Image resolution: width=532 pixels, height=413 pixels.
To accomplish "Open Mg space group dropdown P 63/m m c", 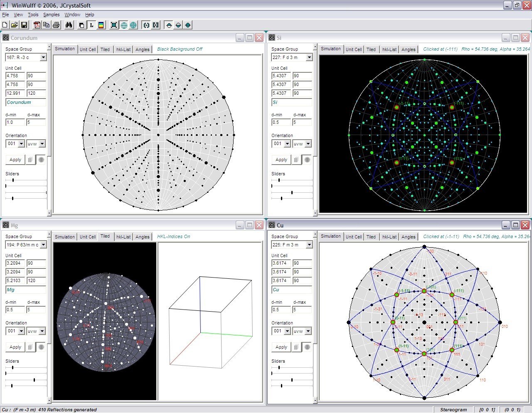I will pyautogui.click(x=43, y=245).
